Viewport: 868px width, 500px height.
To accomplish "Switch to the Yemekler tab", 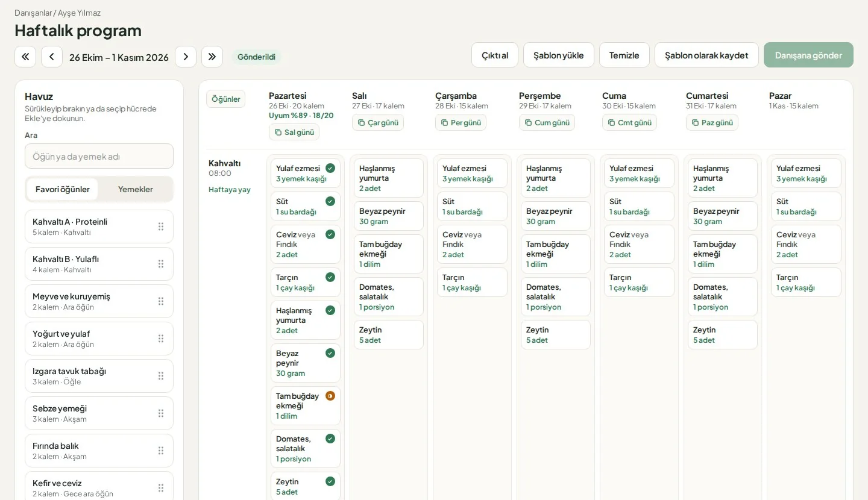I will [x=136, y=189].
